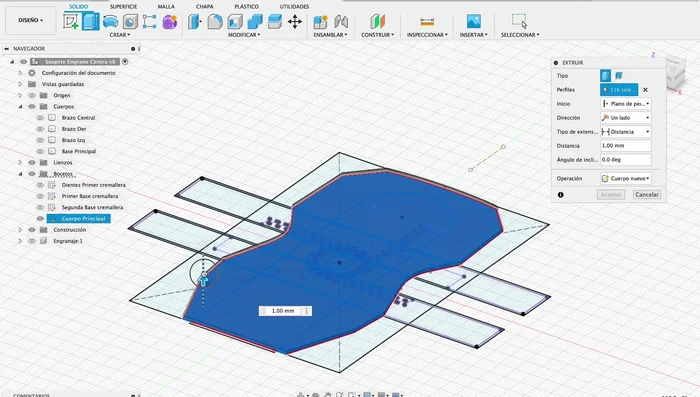Collapse the Bocetos folder
700x397 pixels.
point(20,174)
